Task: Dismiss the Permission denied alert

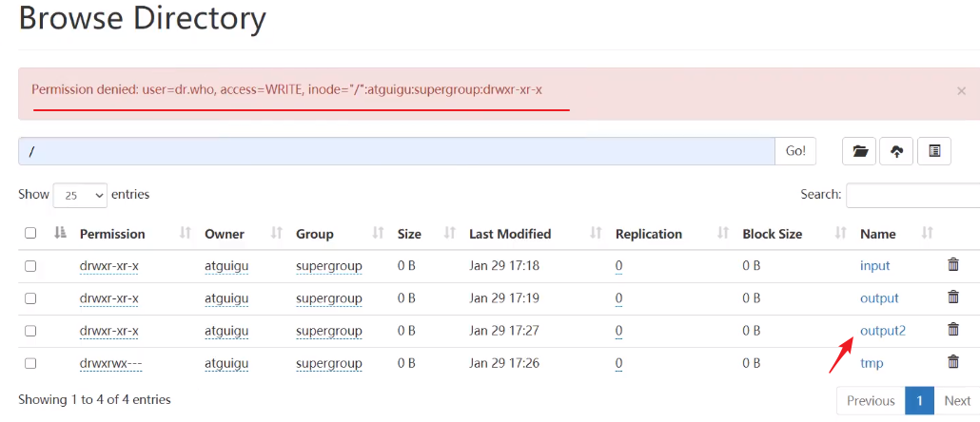Action: point(961,91)
